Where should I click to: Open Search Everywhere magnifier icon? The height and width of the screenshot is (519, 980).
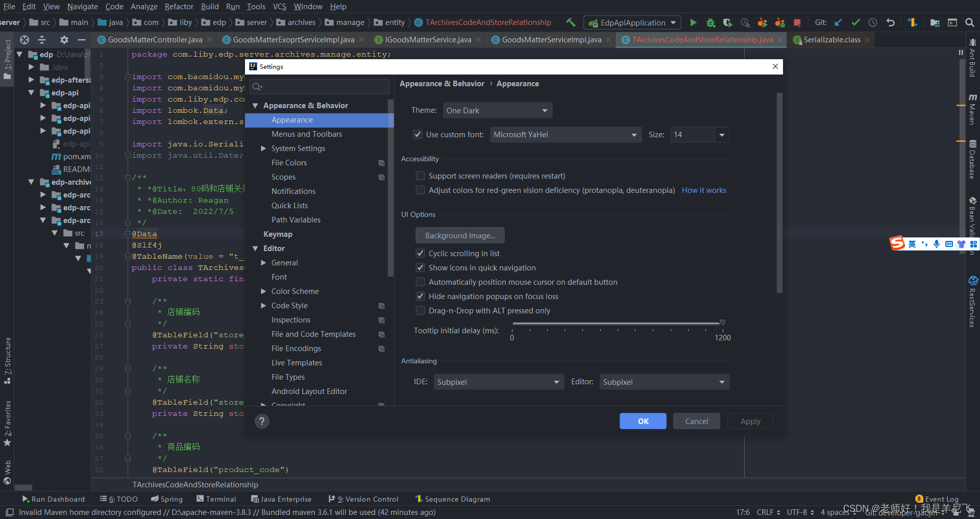[970, 22]
